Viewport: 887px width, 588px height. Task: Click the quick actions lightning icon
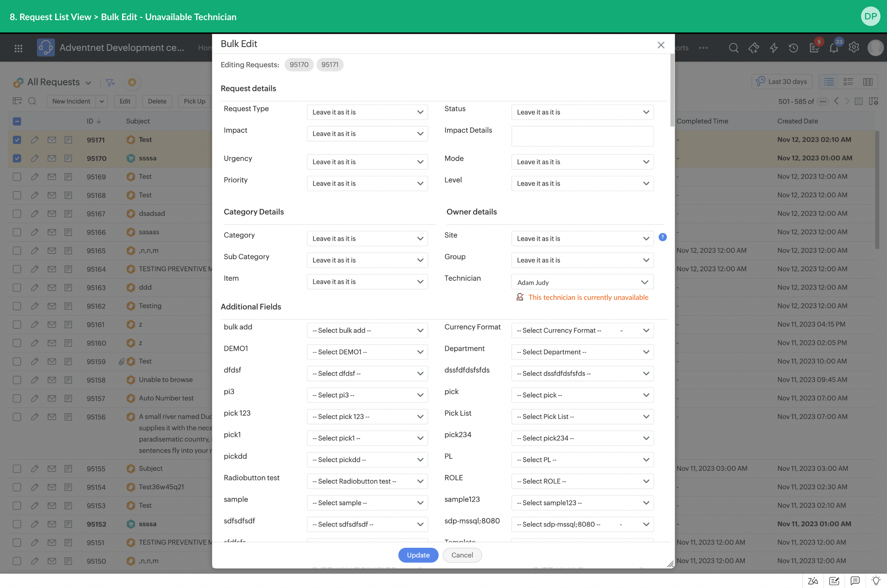click(x=773, y=48)
